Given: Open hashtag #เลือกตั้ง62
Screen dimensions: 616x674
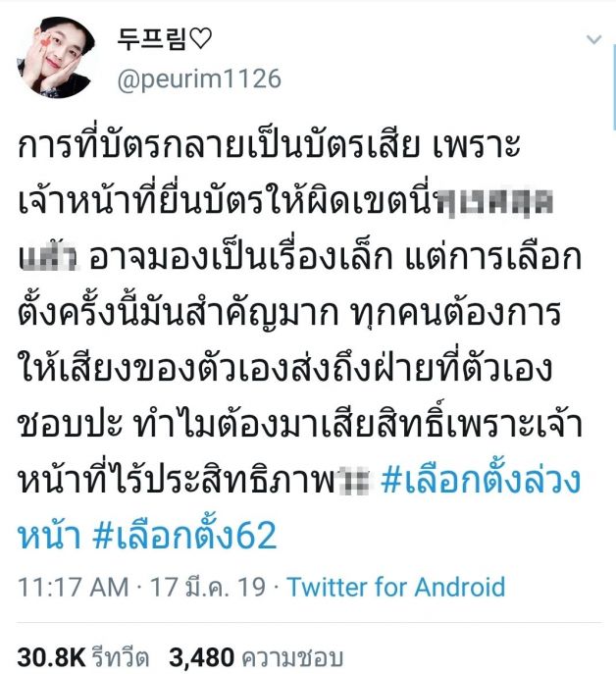Looking at the screenshot, I should (x=184, y=536).
